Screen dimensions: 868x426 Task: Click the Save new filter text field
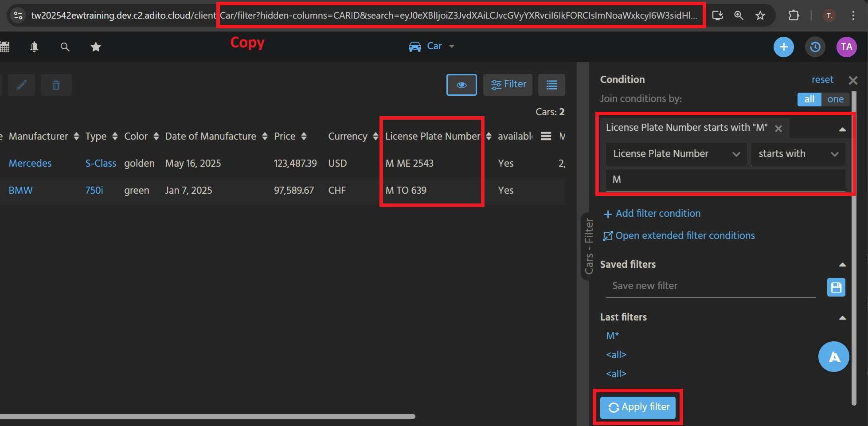710,286
